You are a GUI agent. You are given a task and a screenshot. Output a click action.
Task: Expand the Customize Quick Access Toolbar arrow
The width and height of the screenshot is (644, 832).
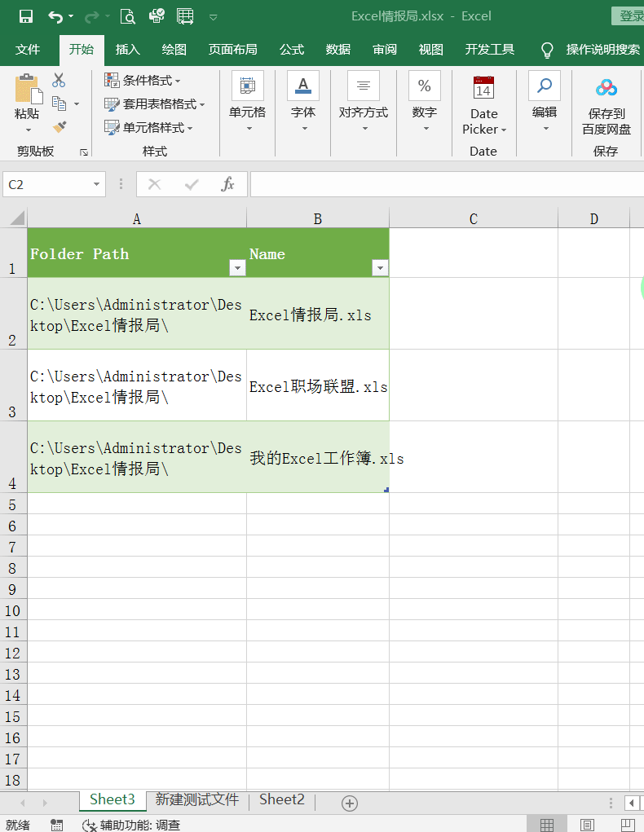(x=214, y=17)
